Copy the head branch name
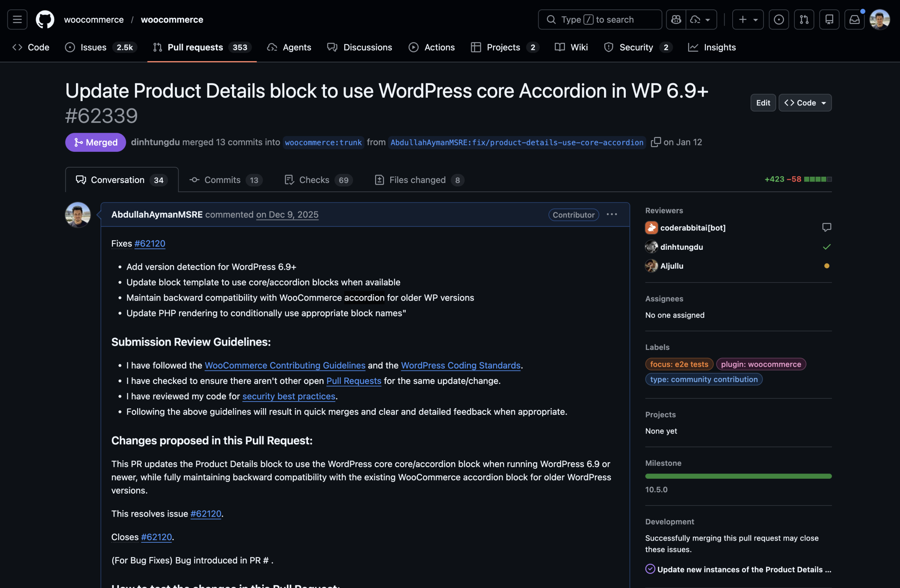Image resolution: width=900 pixels, height=588 pixels. 655,142
